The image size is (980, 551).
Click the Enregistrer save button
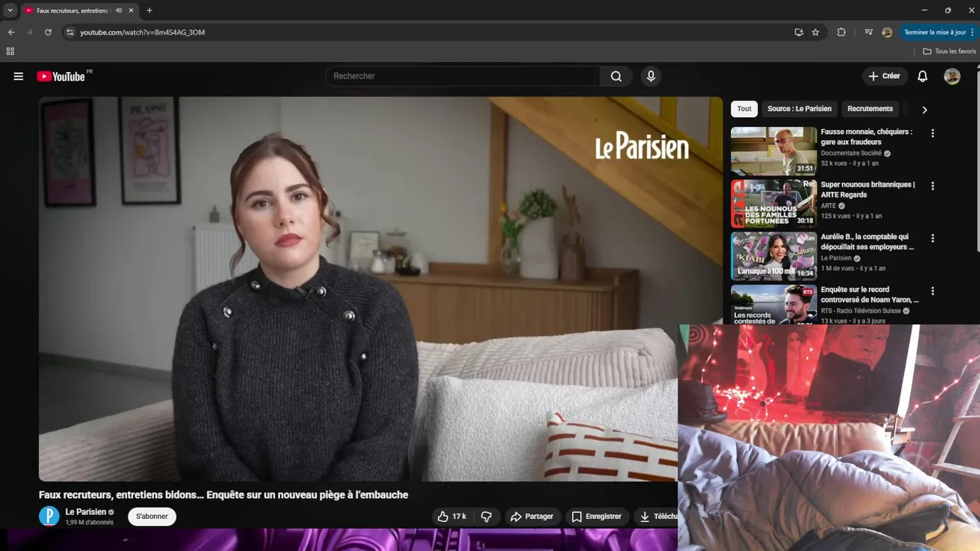point(596,517)
